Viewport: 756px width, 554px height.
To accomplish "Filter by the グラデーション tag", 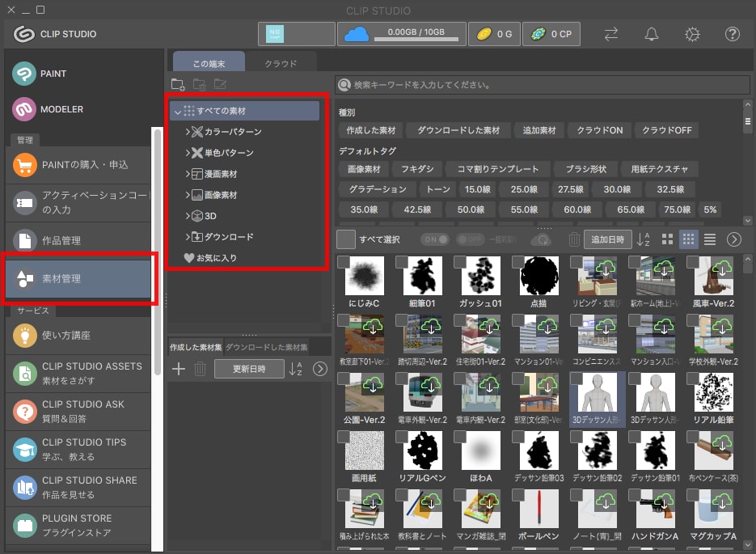I will (x=378, y=189).
